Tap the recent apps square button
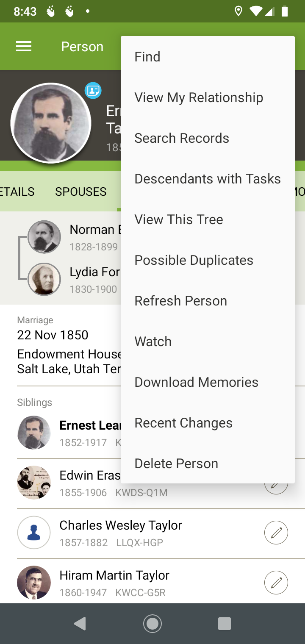Viewport: 305px width, 644px height. coord(224,623)
